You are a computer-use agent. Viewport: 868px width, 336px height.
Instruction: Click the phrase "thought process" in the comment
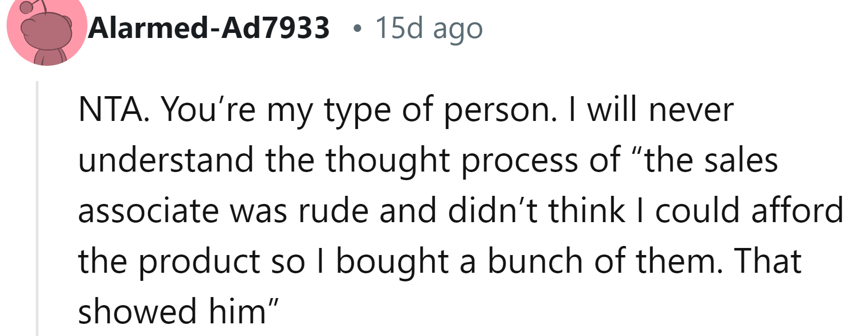coord(453,160)
